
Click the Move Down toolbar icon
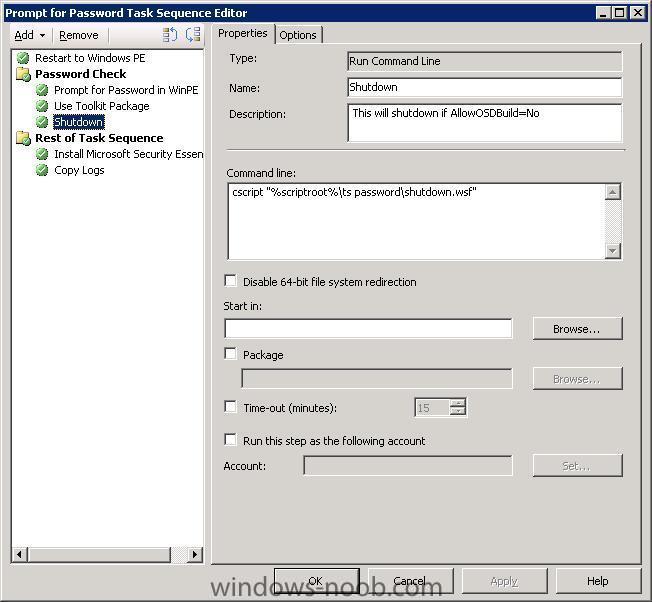(193, 35)
